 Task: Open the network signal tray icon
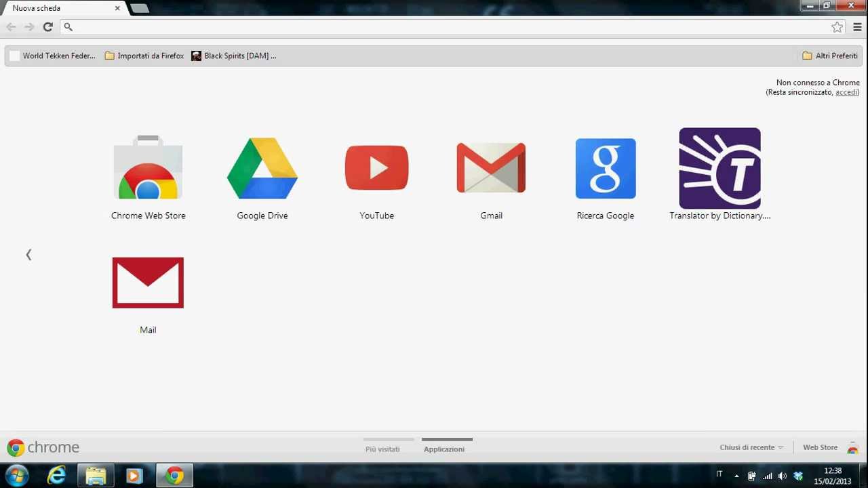767,476
